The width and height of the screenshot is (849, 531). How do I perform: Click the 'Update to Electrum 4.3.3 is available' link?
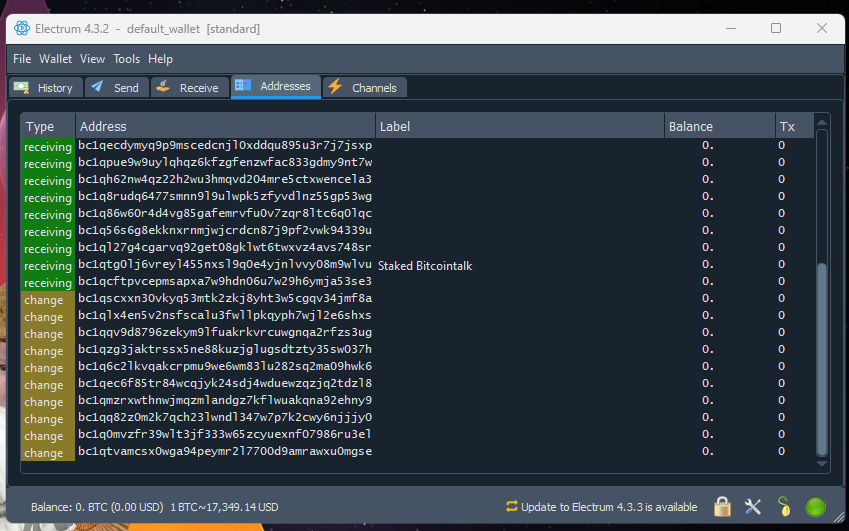pyautogui.click(x=609, y=507)
